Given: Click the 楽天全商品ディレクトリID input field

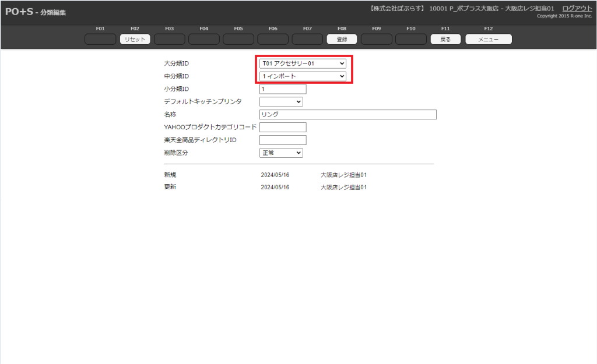Looking at the screenshot, I should (x=283, y=140).
